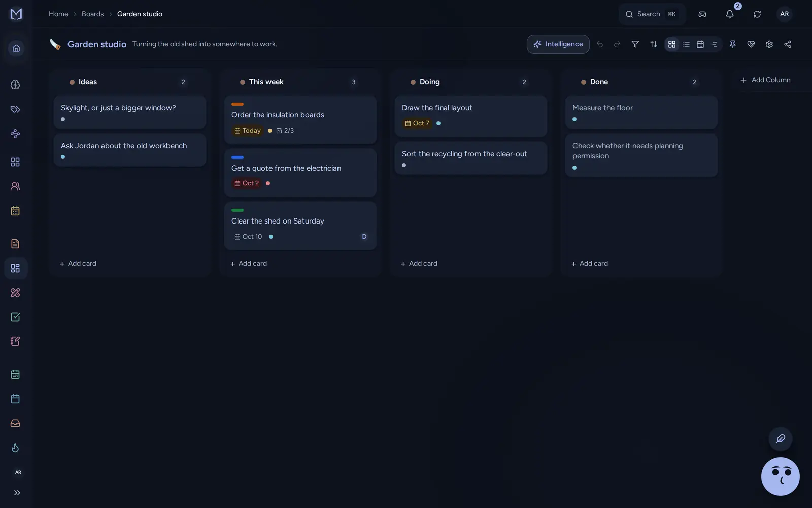
Task: Click Add Column
Action: click(x=765, y=80)
